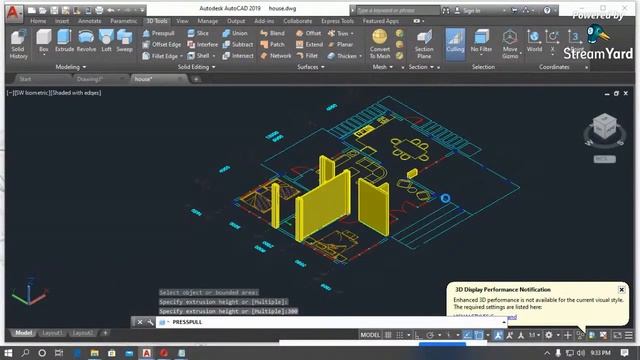The height and width of the screenshot is (360, 640).
Task: Click the PRESSPULL command line input
Action: point(331,322)
